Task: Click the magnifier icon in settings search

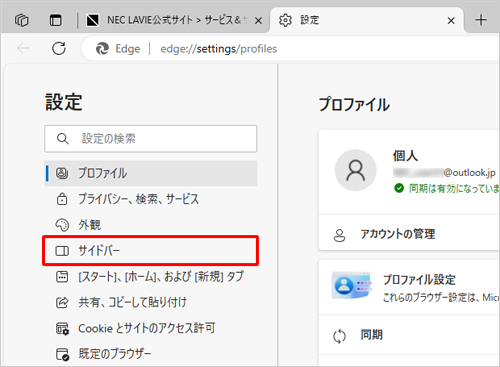Action: [x=63, y=138]
